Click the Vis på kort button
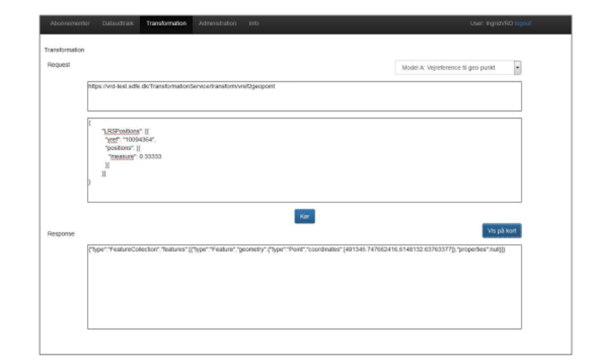 501,230
